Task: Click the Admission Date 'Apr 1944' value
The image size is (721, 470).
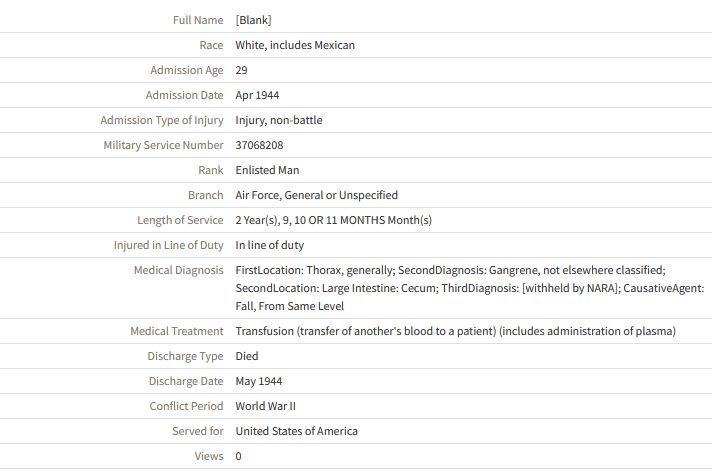Action: click(x=257, y=95)
